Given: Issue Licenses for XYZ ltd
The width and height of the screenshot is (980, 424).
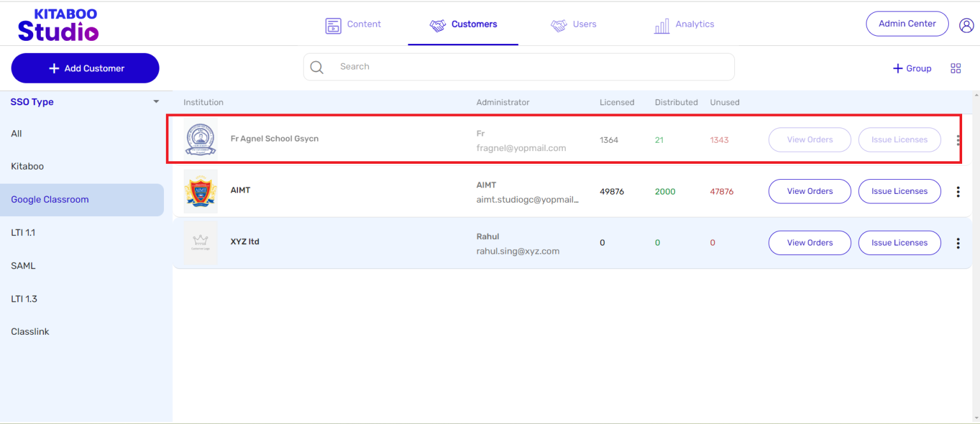Looking at the screenshot, I should [x=900, y=243].
